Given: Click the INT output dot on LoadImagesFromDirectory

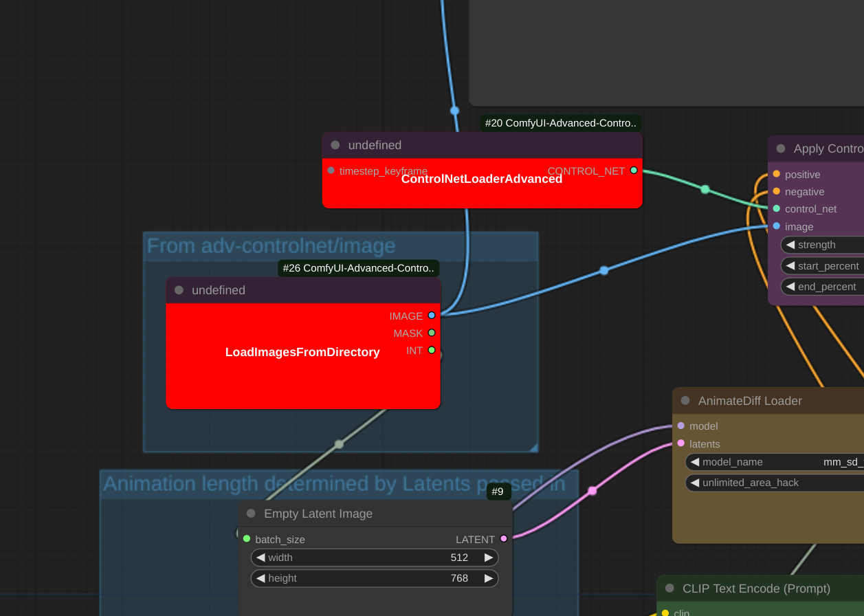Looking at the screenshot, I should tap(431, 350).
